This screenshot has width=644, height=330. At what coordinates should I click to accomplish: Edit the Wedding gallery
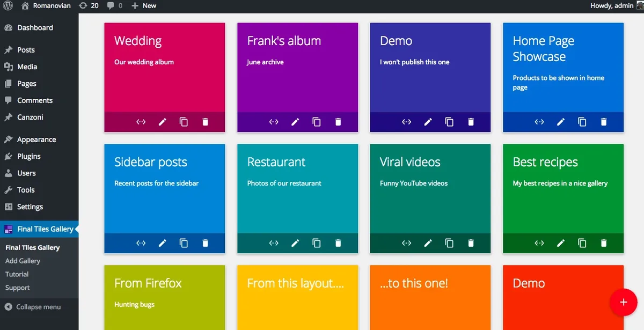pyautogui.click(x=163, y=122)
